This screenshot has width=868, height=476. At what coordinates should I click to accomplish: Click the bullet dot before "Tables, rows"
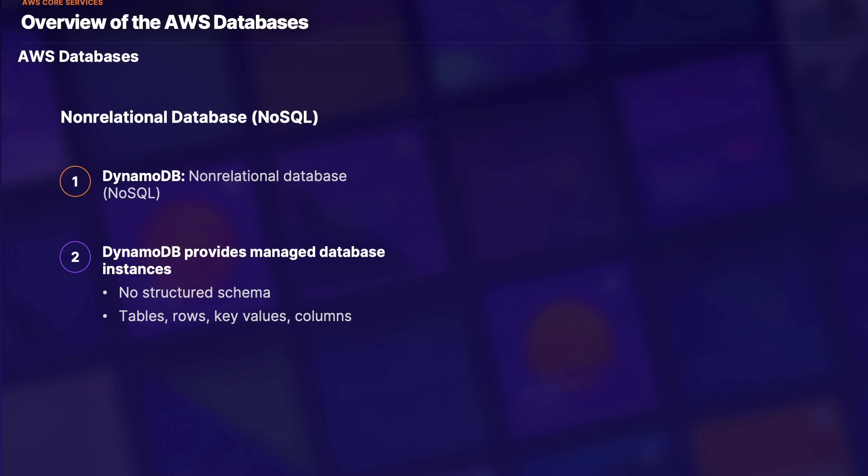tap(105, 316)
